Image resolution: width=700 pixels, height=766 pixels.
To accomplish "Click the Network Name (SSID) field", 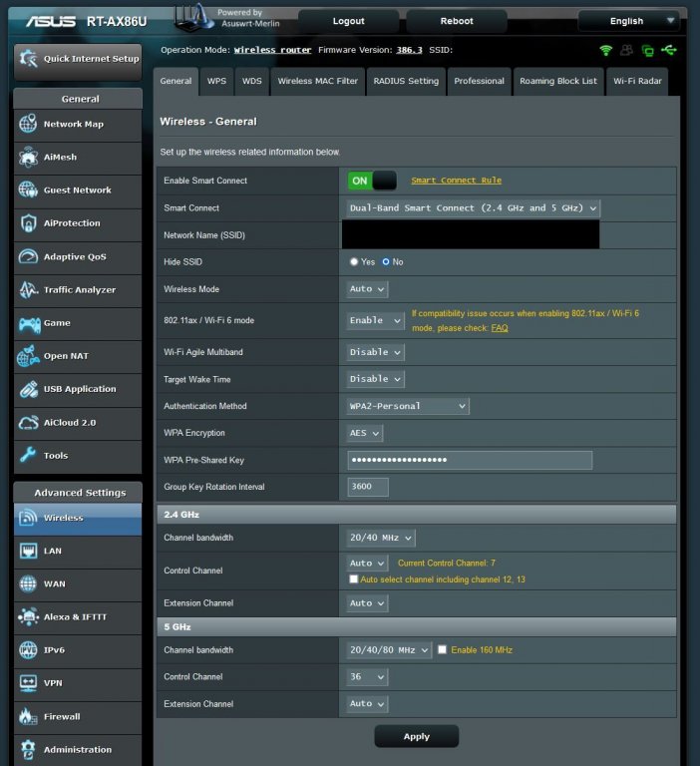I will click(x=471, y=234).
